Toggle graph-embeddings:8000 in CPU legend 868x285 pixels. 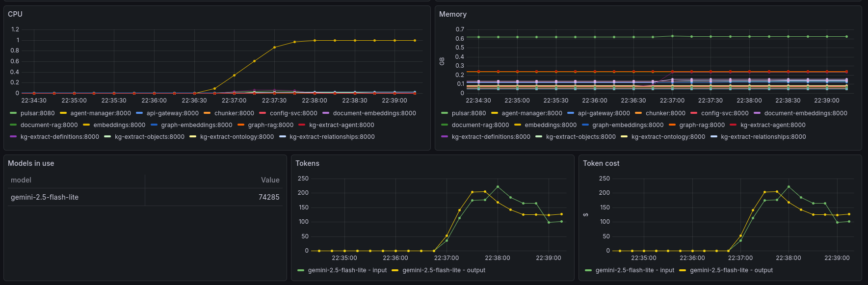coord(197,125)
